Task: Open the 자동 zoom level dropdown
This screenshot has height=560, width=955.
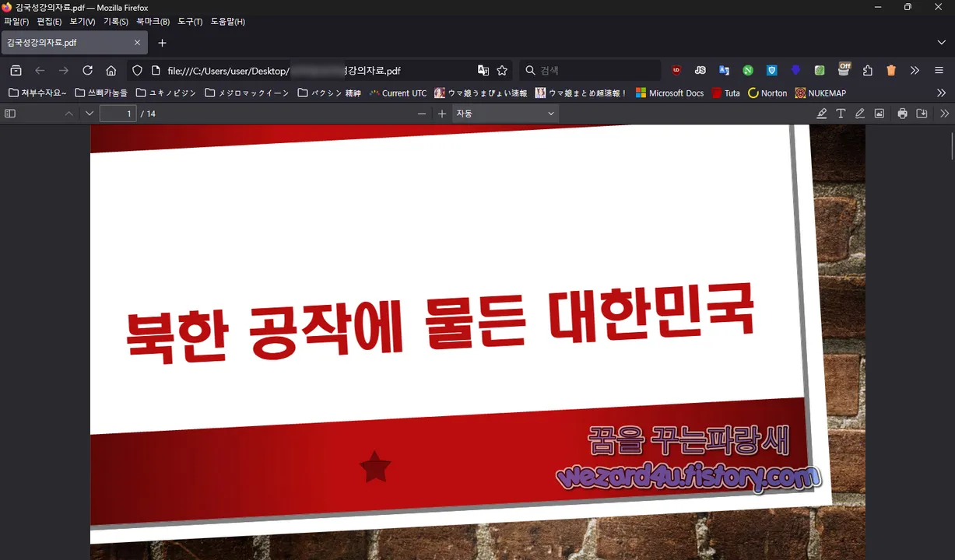Action: 504,113
